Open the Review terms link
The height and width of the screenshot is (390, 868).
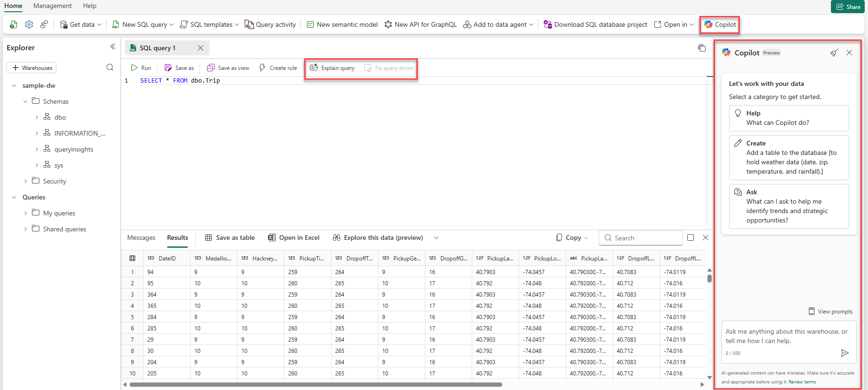(802, 382)
